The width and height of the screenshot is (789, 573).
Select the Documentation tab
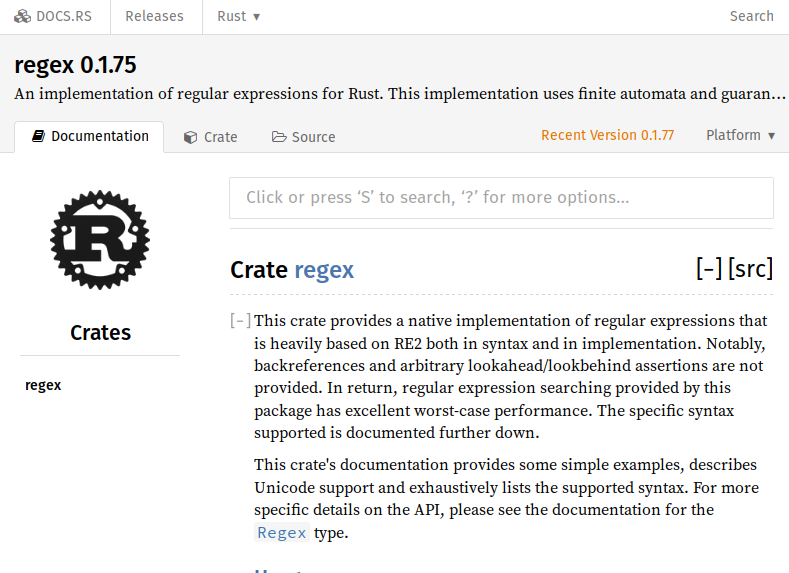click(x=89, y=136)
